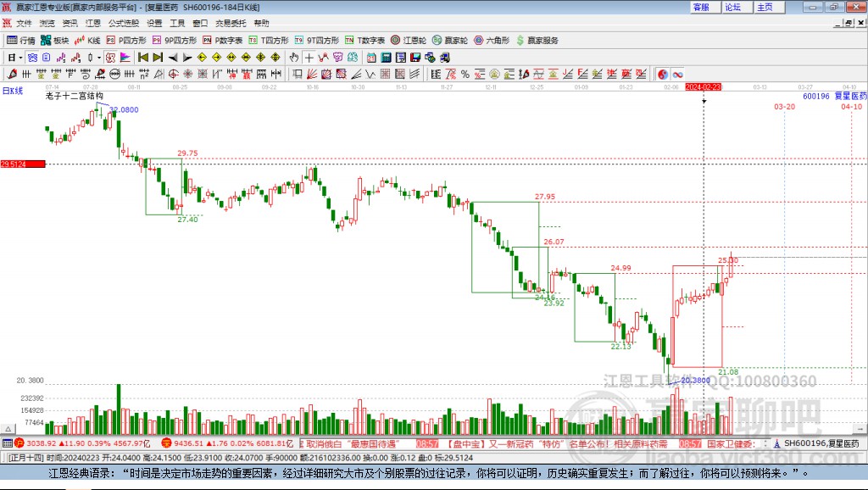Open 赢家服务 with dollar icon
This screenshot has height=490, width=868.
coord(537,41)
